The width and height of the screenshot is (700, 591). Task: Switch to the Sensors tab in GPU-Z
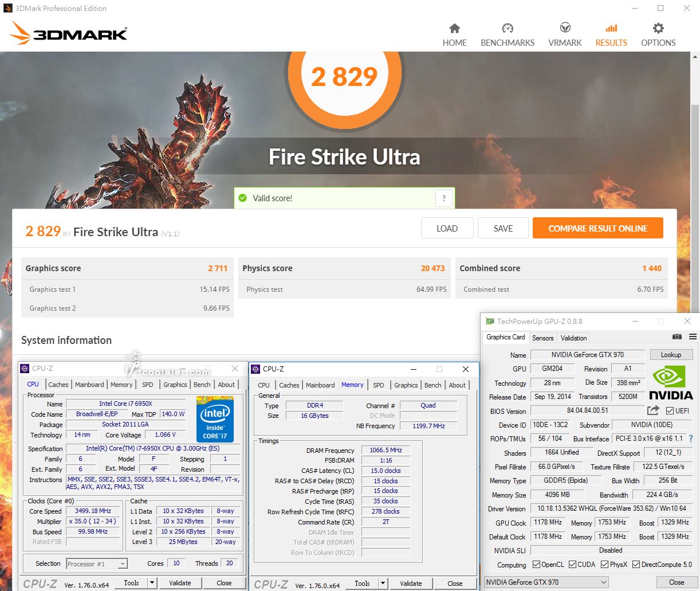pyautogui.click(x=542, y=338)
